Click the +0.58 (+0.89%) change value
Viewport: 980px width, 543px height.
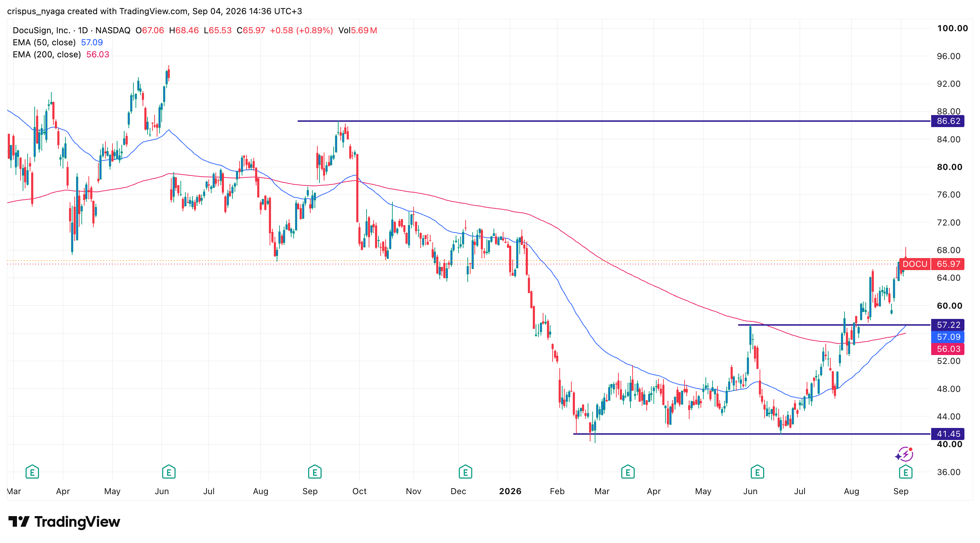coord(301,30)
